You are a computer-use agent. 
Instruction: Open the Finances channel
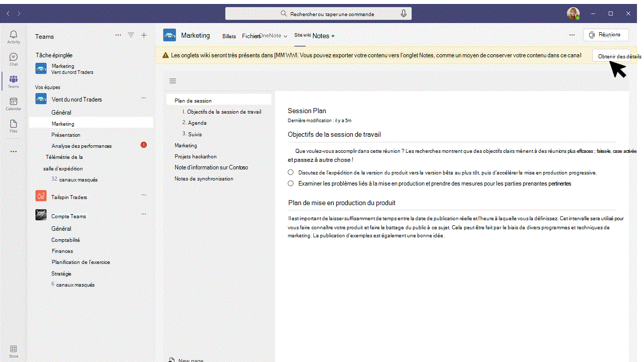click(62, 251)
